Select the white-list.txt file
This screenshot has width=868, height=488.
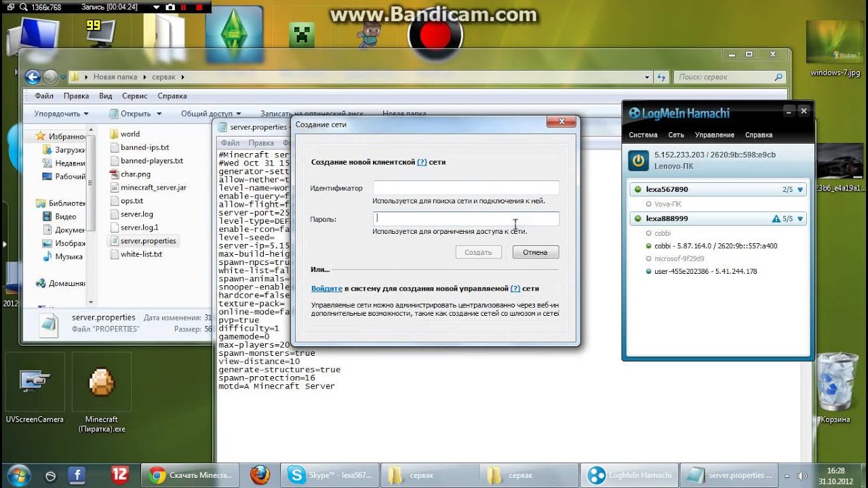pos(136,254)
